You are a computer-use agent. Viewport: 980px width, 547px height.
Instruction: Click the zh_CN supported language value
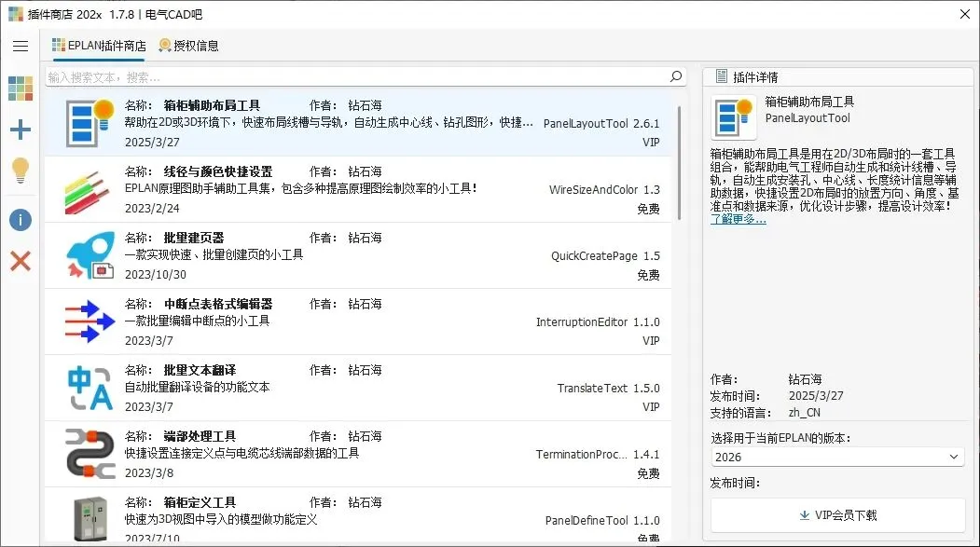(x=805, y=413)
